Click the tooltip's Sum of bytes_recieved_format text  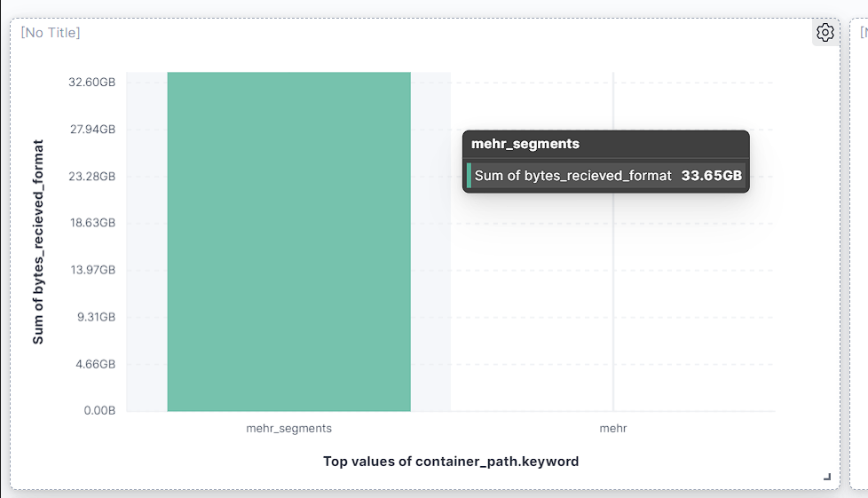point(572,176)
